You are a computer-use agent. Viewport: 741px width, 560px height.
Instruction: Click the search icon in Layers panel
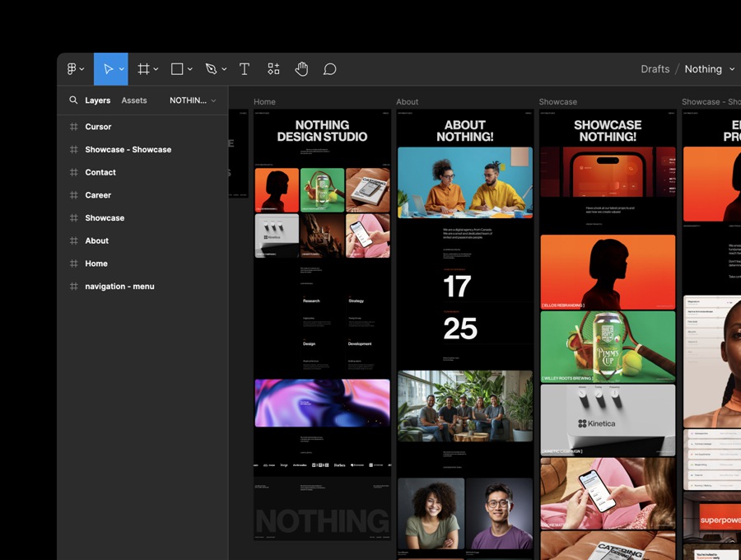[x=73, y=100]
